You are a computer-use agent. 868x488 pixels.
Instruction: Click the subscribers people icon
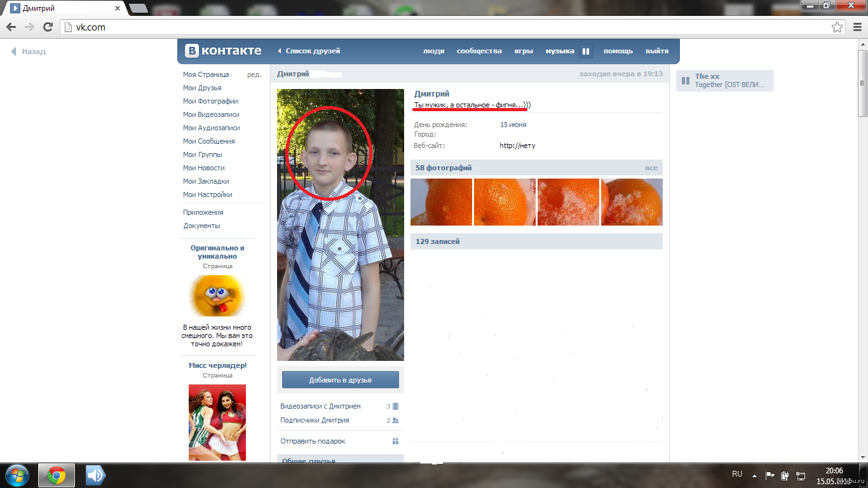pos(395,420)
